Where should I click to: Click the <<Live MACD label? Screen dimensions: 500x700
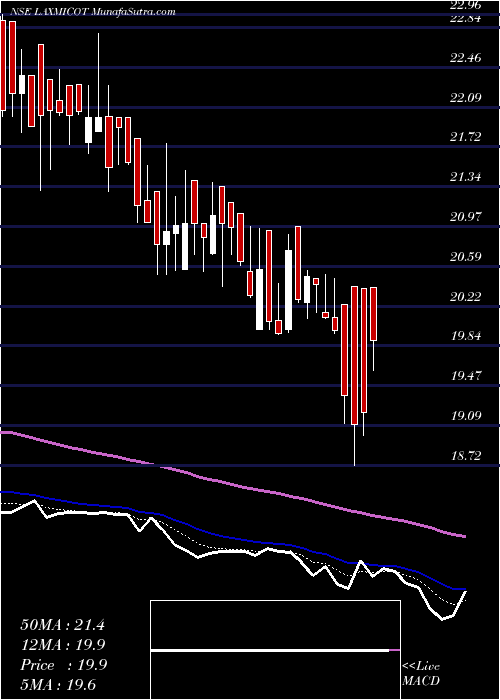[421, 674]
